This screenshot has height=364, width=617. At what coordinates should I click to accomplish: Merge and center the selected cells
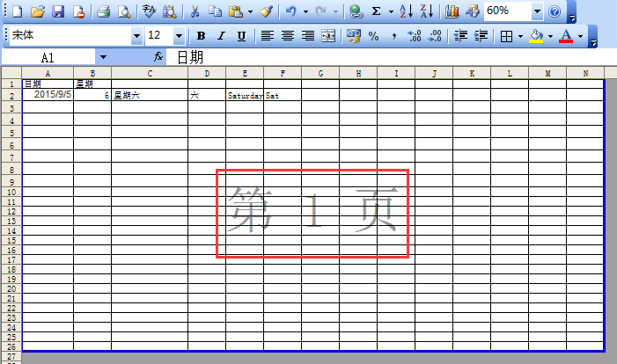tap(328, 36)
